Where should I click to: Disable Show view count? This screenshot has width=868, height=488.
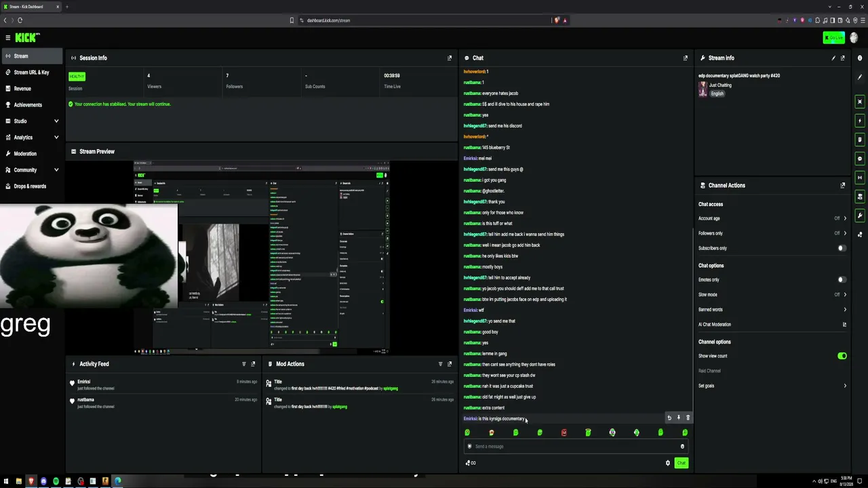pos(842,356)
